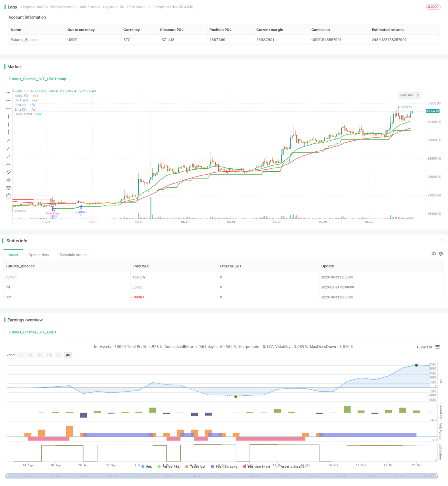Set zoom range to 12h
The image size is (448, 486).
click(x=49, y=355)
